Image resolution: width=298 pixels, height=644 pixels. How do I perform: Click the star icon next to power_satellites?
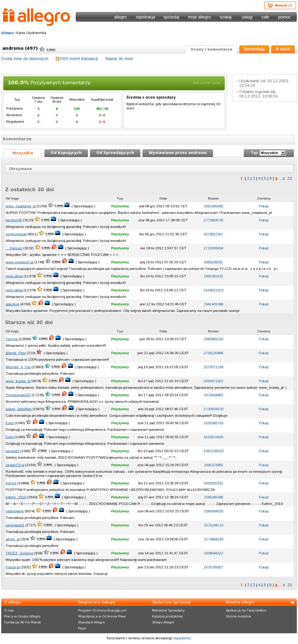(48, 408)
